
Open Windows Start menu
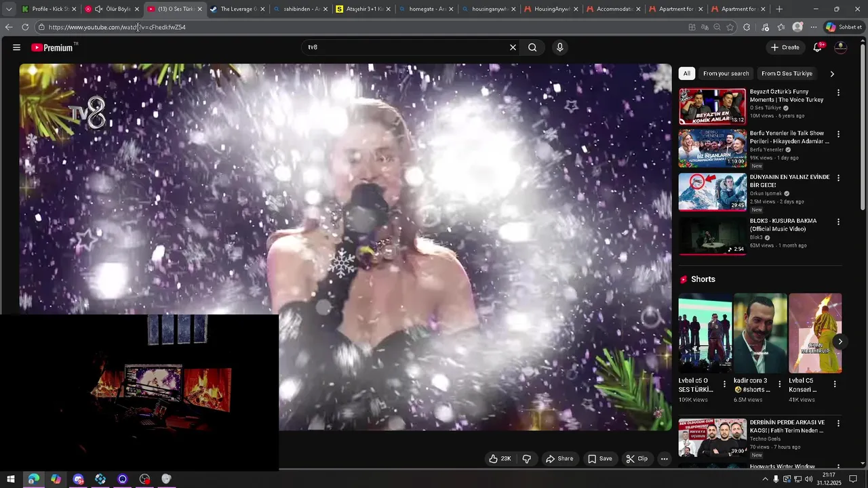click(11, 479)
